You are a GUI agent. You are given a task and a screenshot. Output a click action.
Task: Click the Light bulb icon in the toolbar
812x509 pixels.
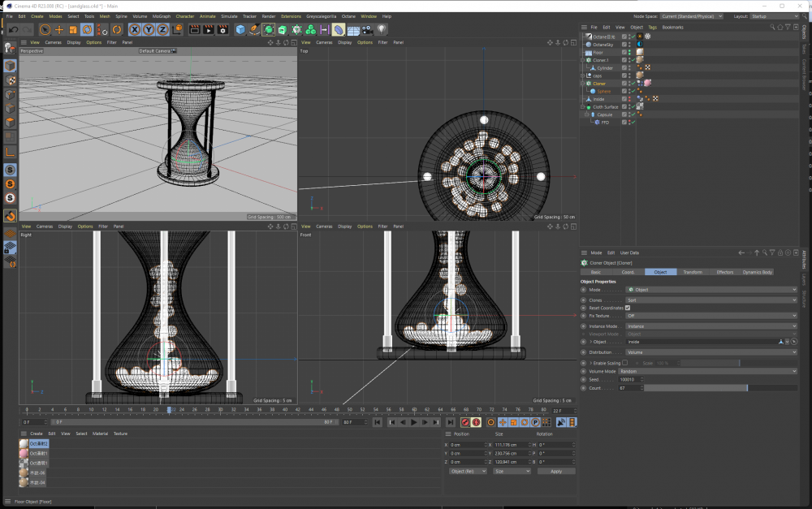pyautogui.click(x=382, y=30)
